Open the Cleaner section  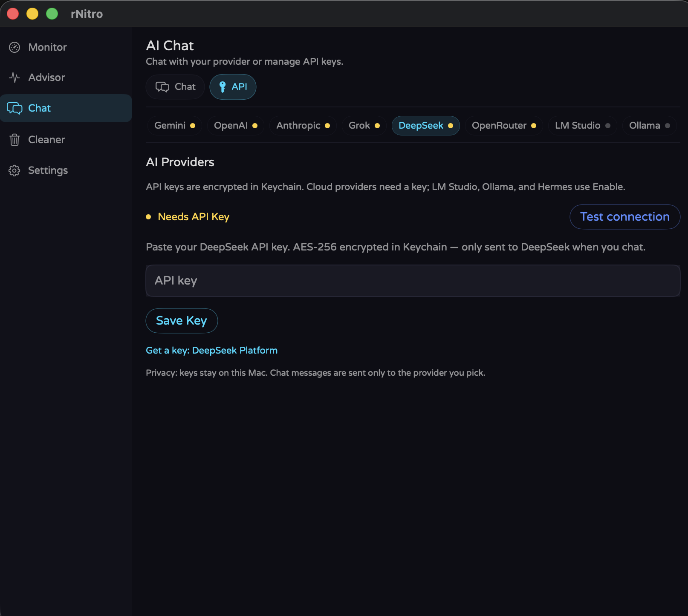[x=66, y=140]
